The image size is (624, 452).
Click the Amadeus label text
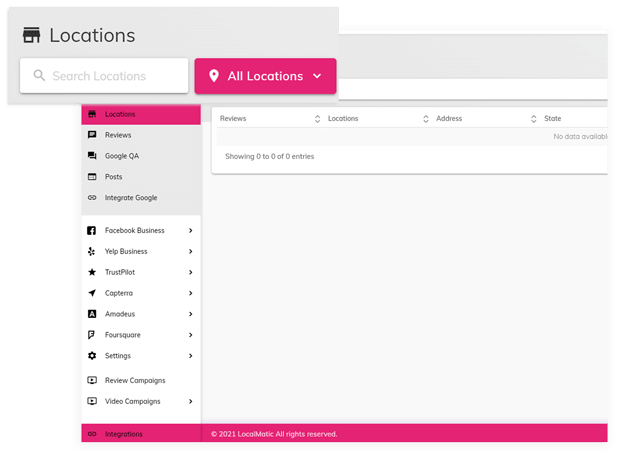coord(120,314)
